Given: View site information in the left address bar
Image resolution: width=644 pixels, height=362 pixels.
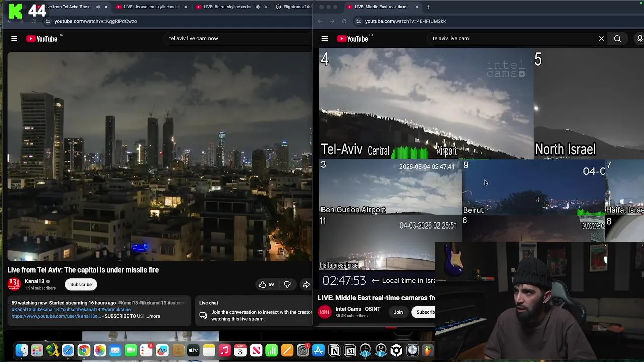Looking at the screenshot, I should coord(48,21).
